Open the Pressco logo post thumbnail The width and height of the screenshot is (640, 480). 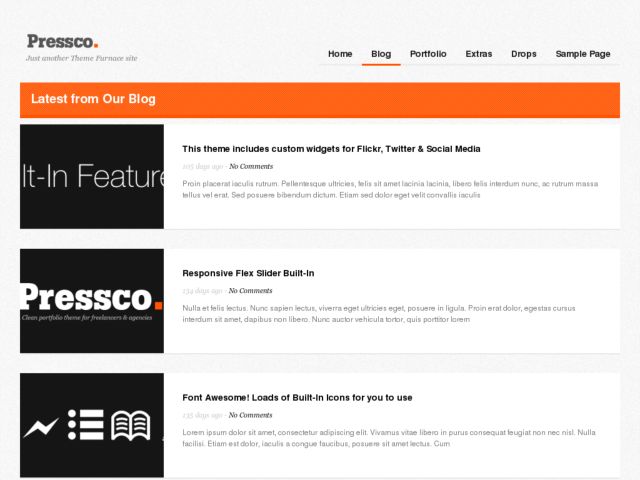92,301
